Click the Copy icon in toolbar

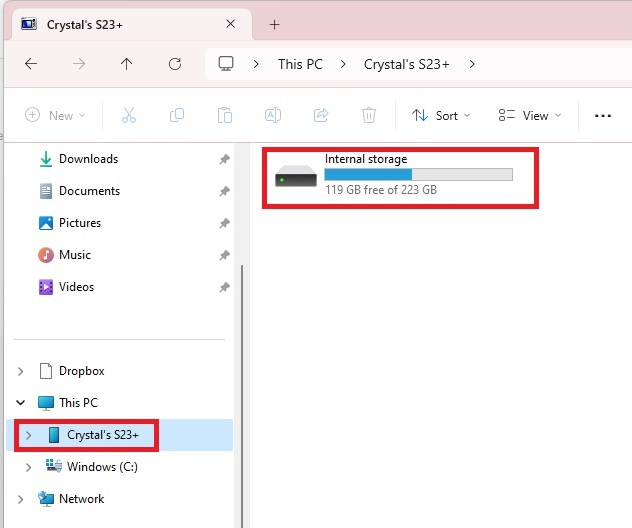pos(177,115)
